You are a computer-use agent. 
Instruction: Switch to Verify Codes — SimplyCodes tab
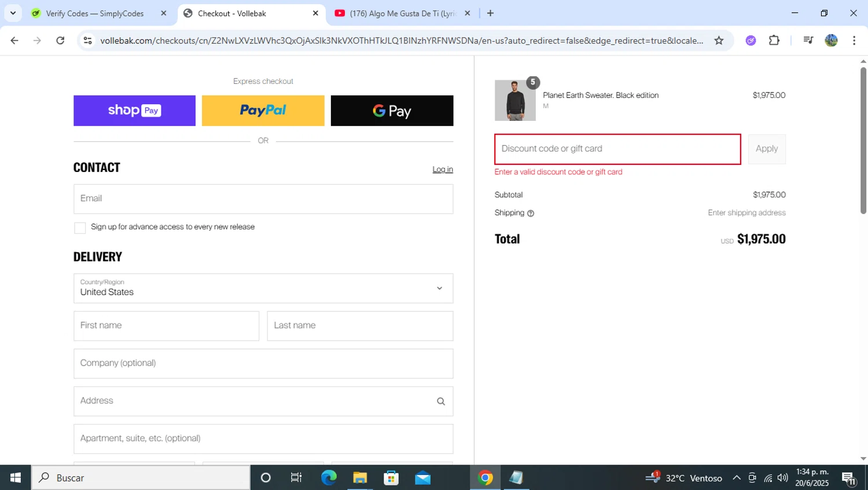(x=94, y=13)
